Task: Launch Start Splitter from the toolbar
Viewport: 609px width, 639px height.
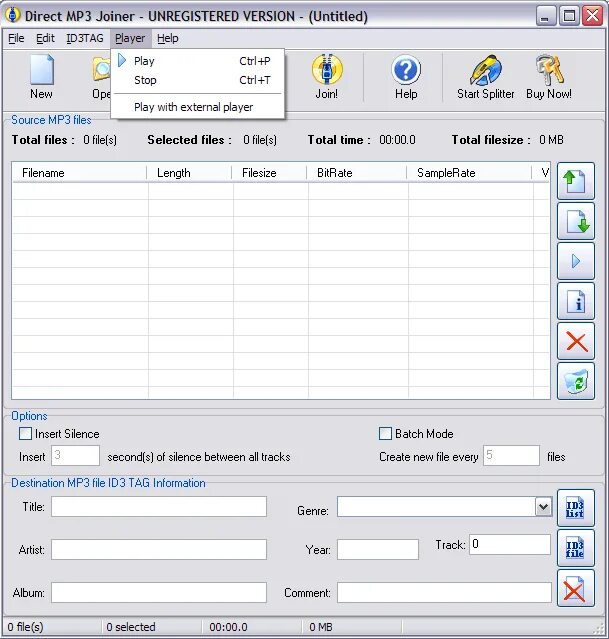Action: [x=485, y=77]
